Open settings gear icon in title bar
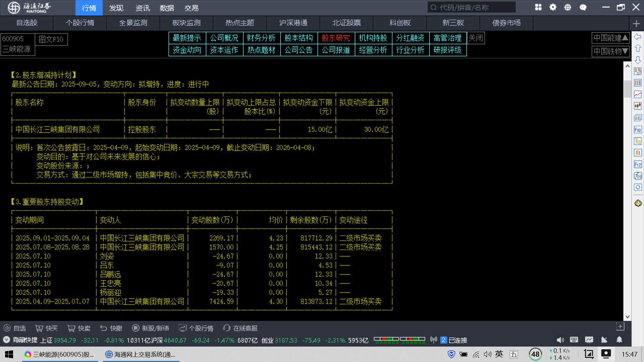The width and height of the screenshot is (644, 362). tap(553, 7)
